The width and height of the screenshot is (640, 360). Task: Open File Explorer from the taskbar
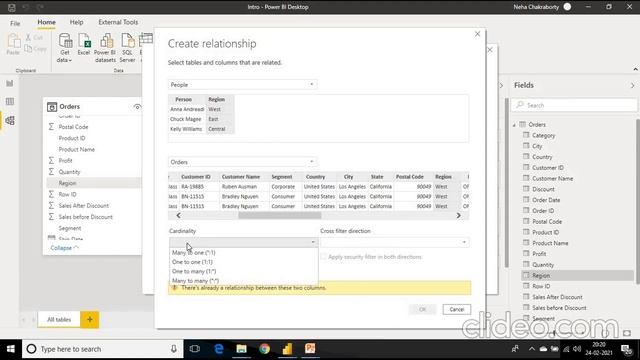pos(241,349)
